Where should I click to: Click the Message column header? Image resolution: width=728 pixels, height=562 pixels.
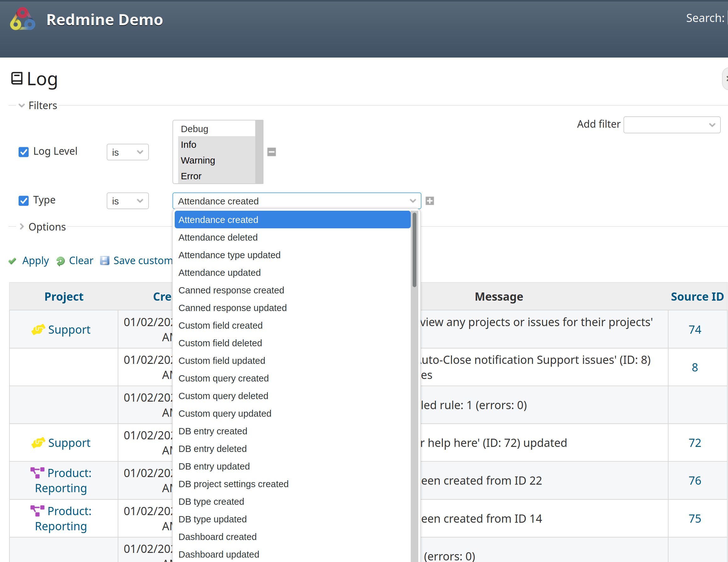(x=499, y=297)
